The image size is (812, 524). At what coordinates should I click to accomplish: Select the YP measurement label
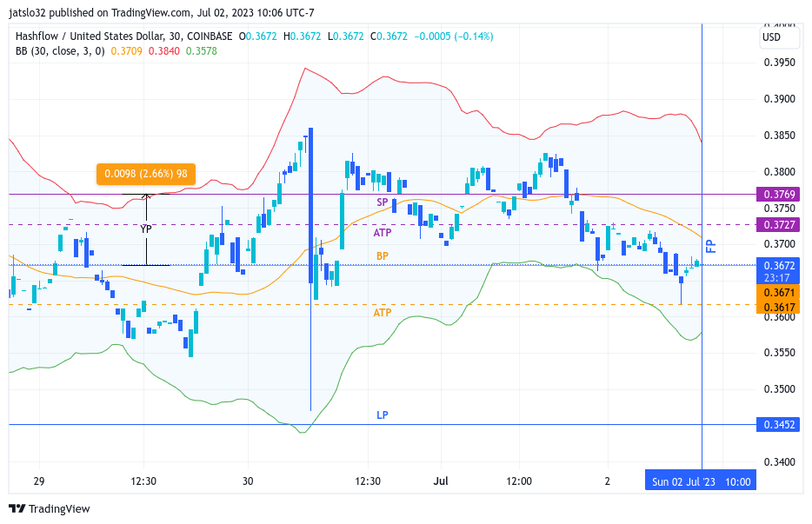(146, 229)
